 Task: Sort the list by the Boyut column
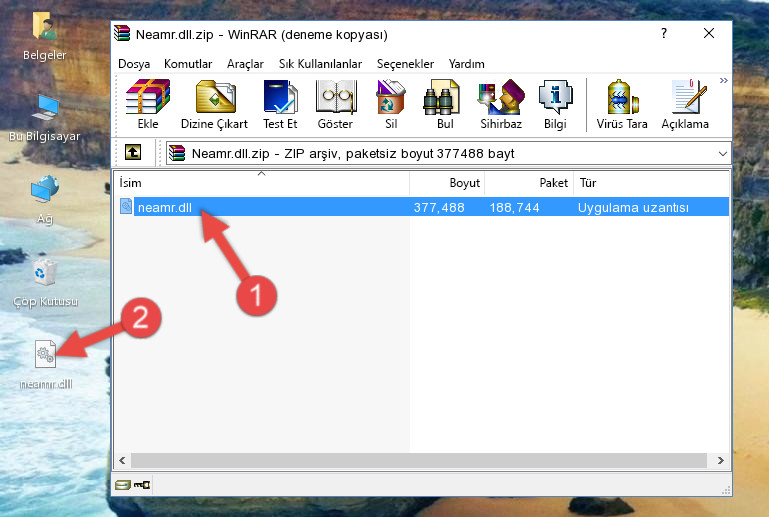[447, 183]
